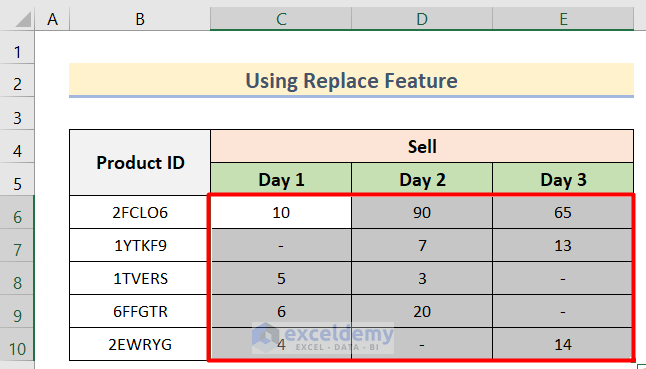Click the Day 1 cell with value 6
Viewport: 646px width, 369px height.
[281, 311]
